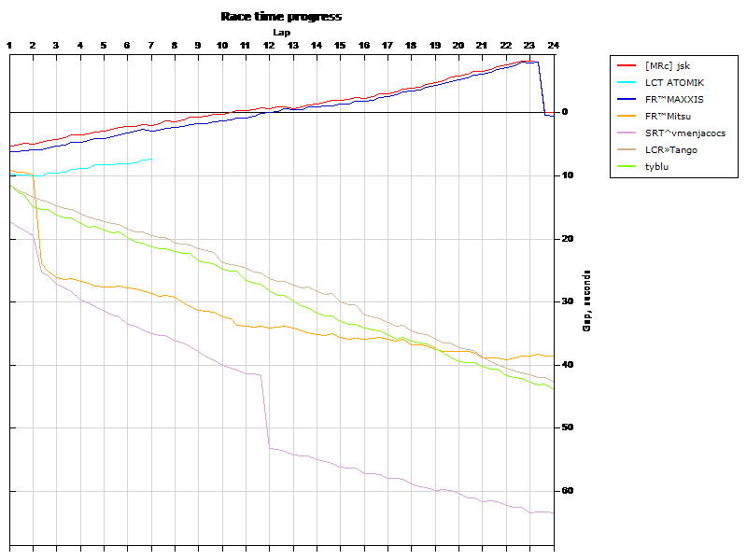Select the red [MRc] jsk line sample icon

coord(625,65)
